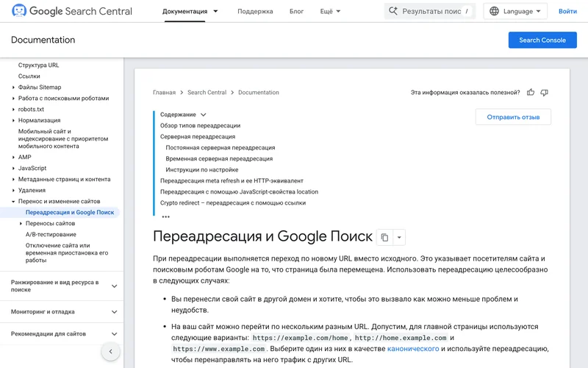Screen dimensions: 588x368
Task: Open the Документация tab
Action: pos(184,11)
